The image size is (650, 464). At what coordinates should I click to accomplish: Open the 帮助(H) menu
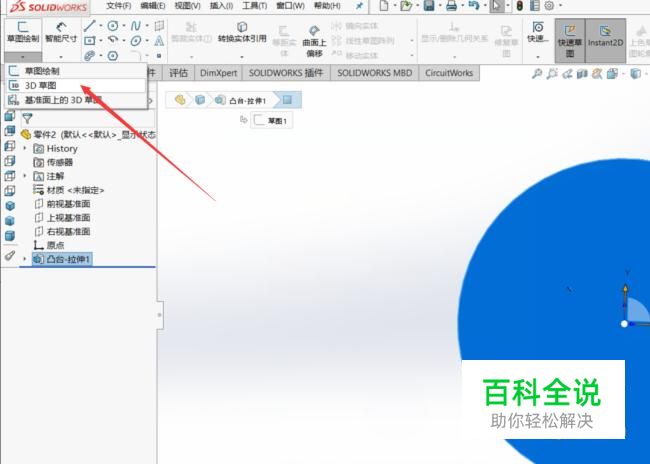[327, 6]
